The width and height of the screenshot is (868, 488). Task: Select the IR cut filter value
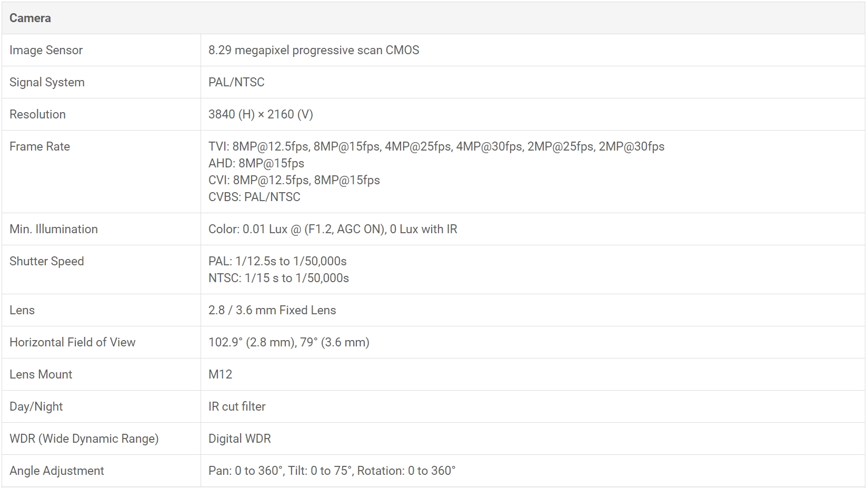tap(237, 406)
